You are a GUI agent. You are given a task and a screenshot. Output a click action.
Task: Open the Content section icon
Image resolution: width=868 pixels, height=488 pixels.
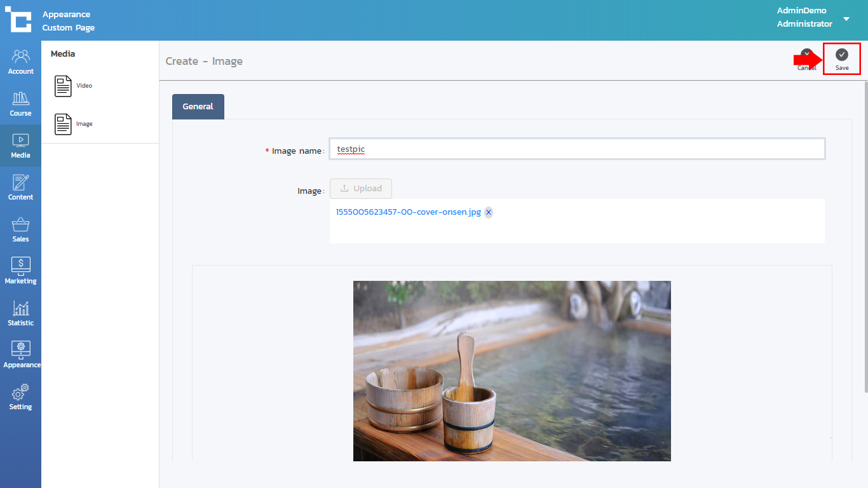[x=20, y=187]
